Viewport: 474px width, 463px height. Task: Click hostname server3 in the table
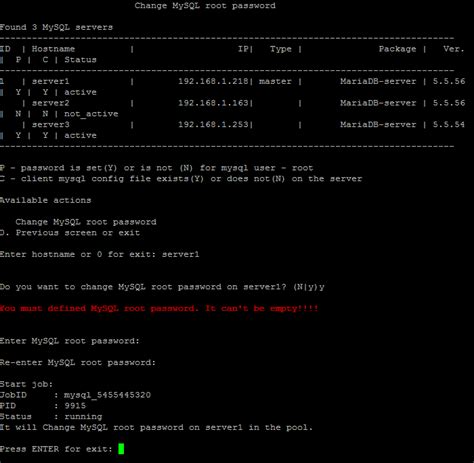[51, 125]
